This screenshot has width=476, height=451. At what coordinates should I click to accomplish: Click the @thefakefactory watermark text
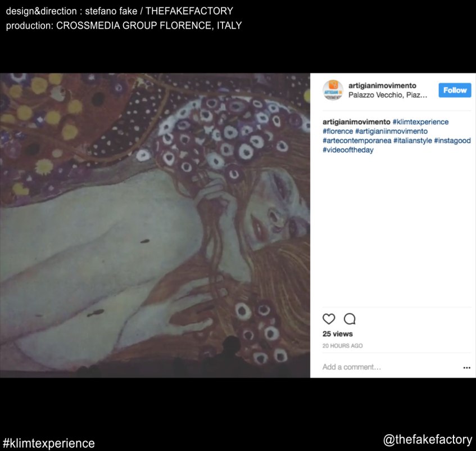click(x=427, y=440)
